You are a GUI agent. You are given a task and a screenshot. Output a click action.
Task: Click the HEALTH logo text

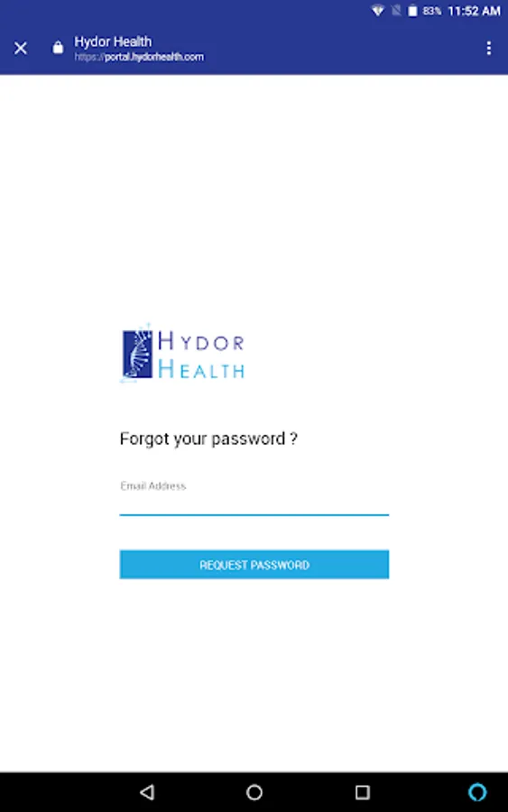pos(201,370)
